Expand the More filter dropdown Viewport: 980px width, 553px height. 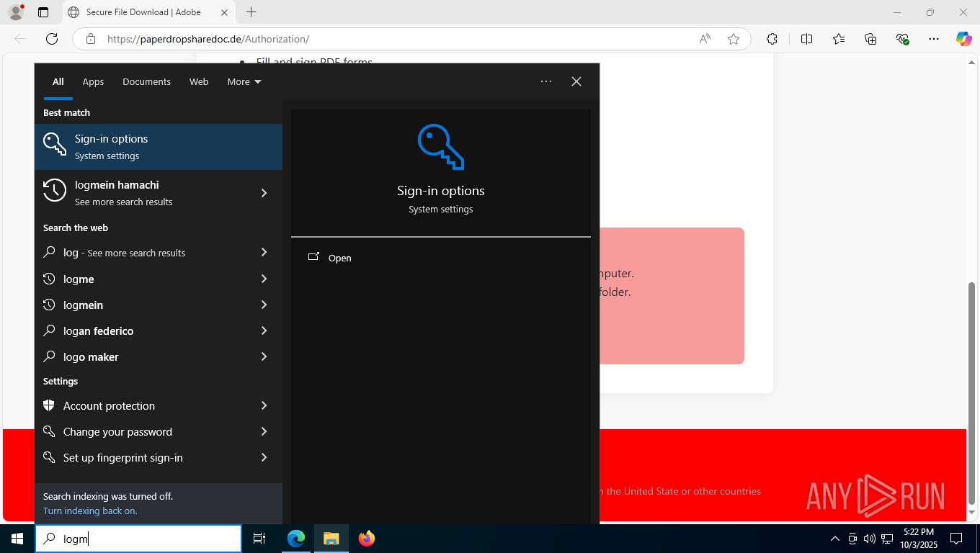tap(244, 81)
